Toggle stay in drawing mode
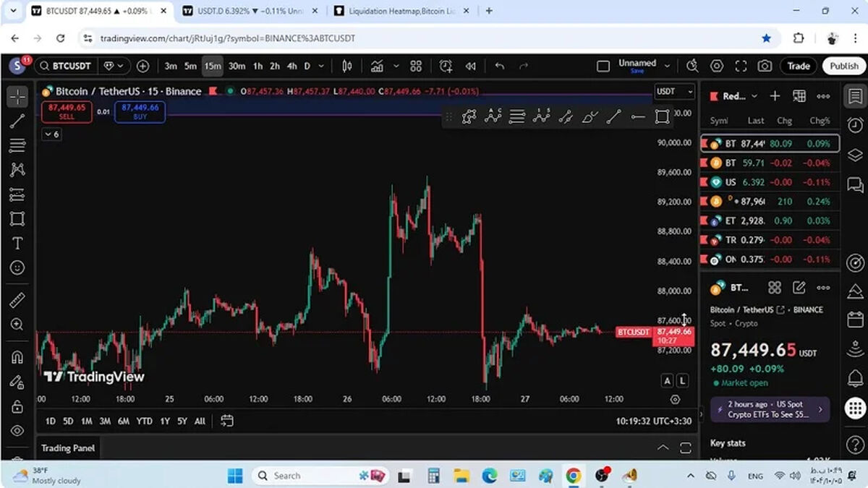The image size is (868, 488). coord(17,382)
